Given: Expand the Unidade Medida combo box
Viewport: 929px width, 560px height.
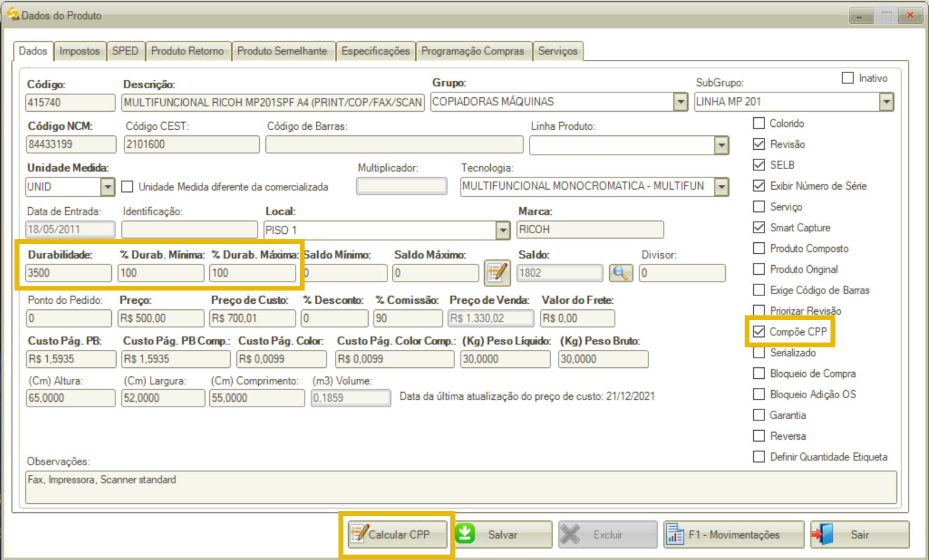Looking at the screenshot, I should [108, 187].
